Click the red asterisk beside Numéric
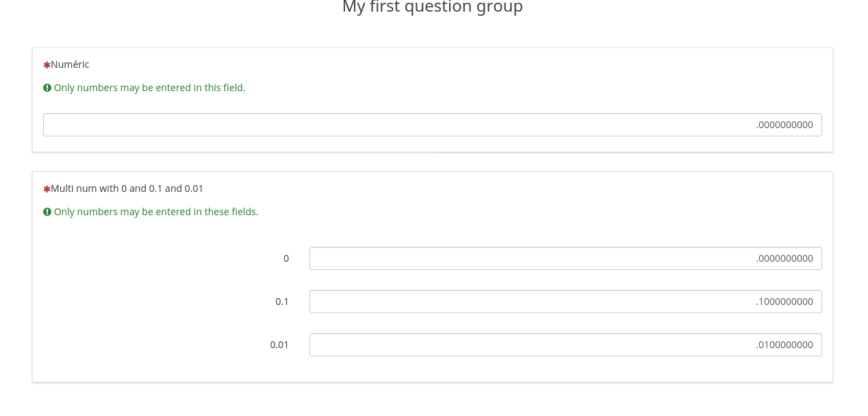This screenshot has width=868, height=416. click(x=47, y=65)
